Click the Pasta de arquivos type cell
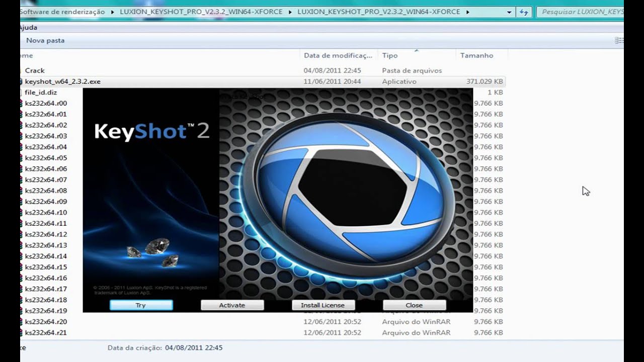 (412, 70)
